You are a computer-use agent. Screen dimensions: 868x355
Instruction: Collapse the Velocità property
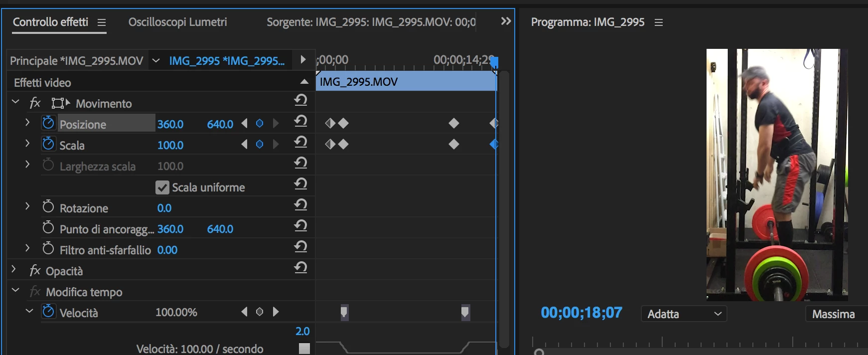29,311
